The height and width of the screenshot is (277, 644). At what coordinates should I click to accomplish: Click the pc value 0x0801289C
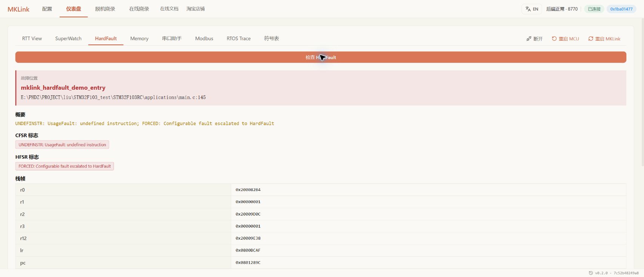point(248,263)
